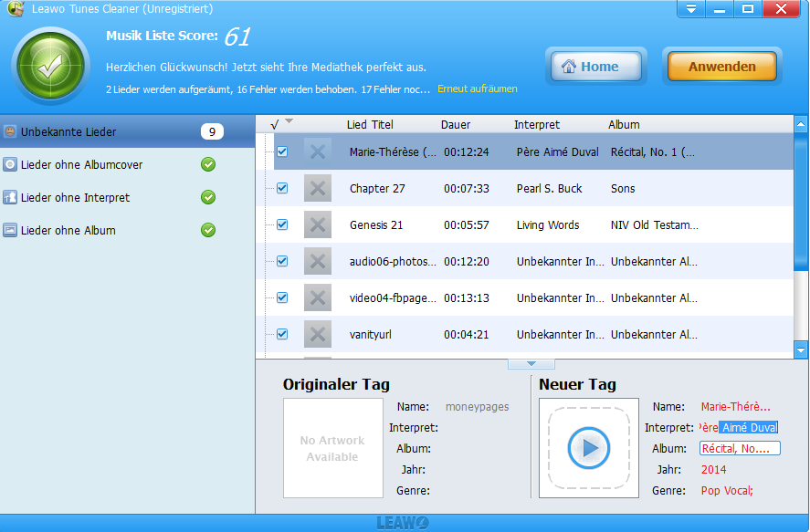Uncheck the Marie-Thérèse song checkbox
Screen dimensions: 810x532
(282, 151)
